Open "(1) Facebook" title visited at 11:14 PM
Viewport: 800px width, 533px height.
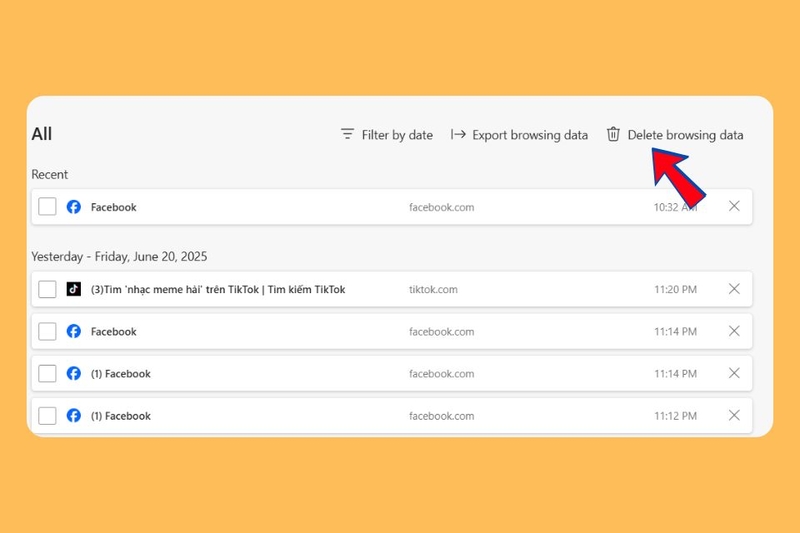(x=121, y=374)
